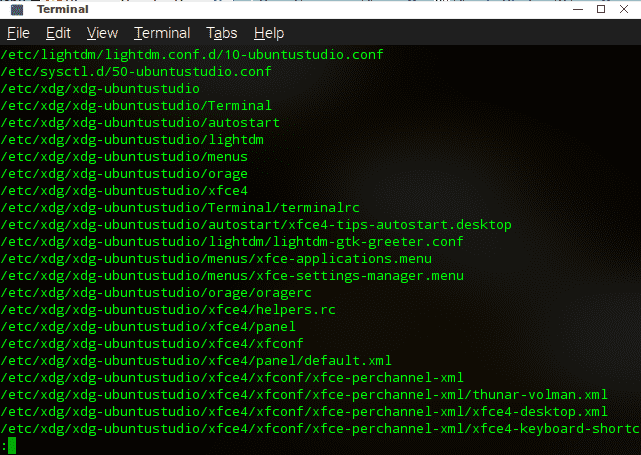Open the Terminal menu
641x455 pixels.
coord(162,33)
